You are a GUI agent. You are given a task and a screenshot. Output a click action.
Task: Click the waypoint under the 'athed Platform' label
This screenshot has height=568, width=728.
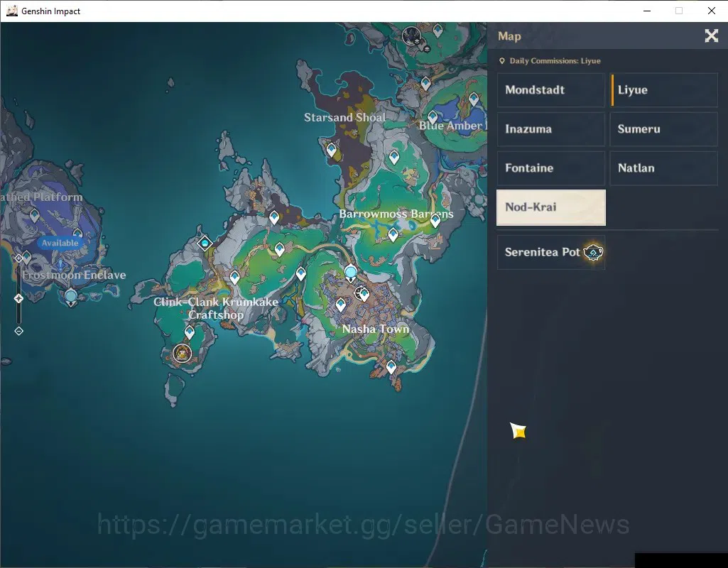point(34,215)
